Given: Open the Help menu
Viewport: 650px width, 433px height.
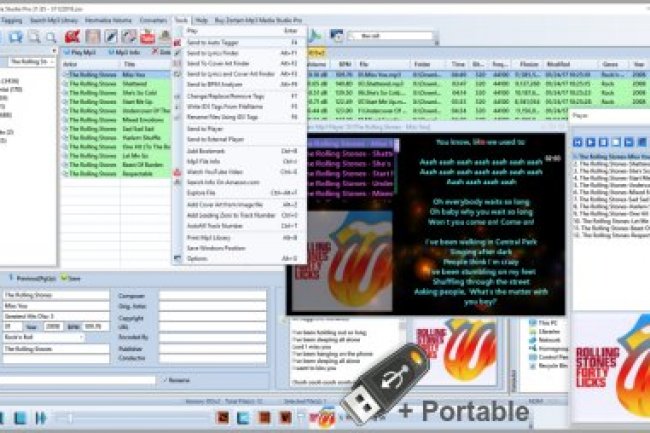Looking at the screenshot, I should (202, 20).
